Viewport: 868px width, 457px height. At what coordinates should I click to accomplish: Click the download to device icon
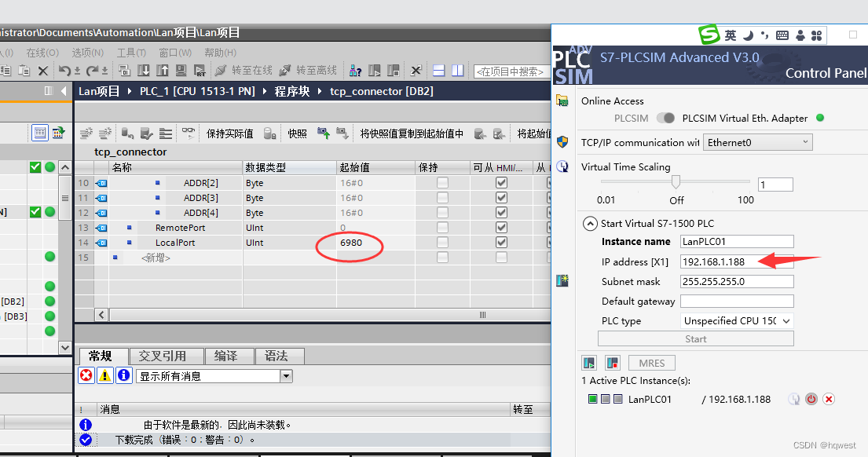(144, 71)
